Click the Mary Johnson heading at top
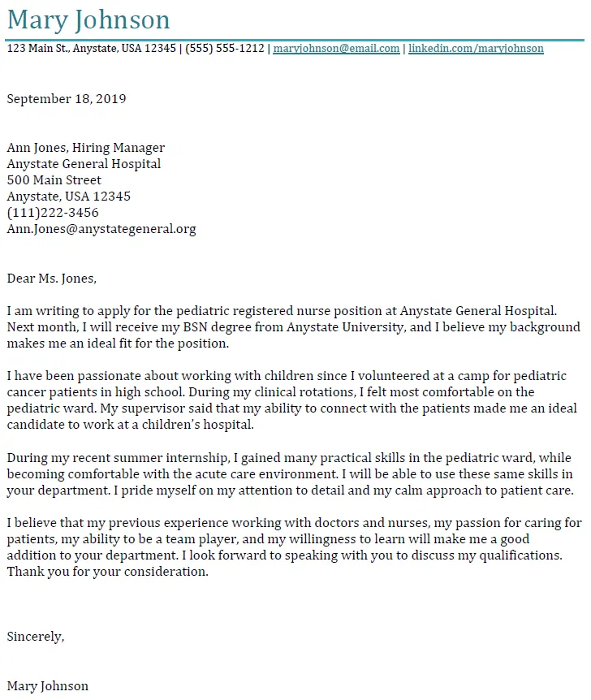 click(x=88, y=19)
